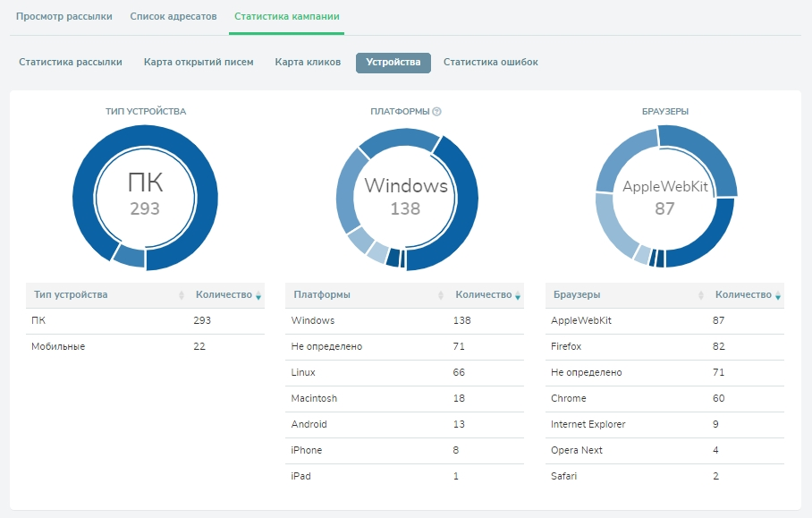This screenshot has width=812, height=518.
Task: Click the ПК row in device table
Action: pos(145,321)
